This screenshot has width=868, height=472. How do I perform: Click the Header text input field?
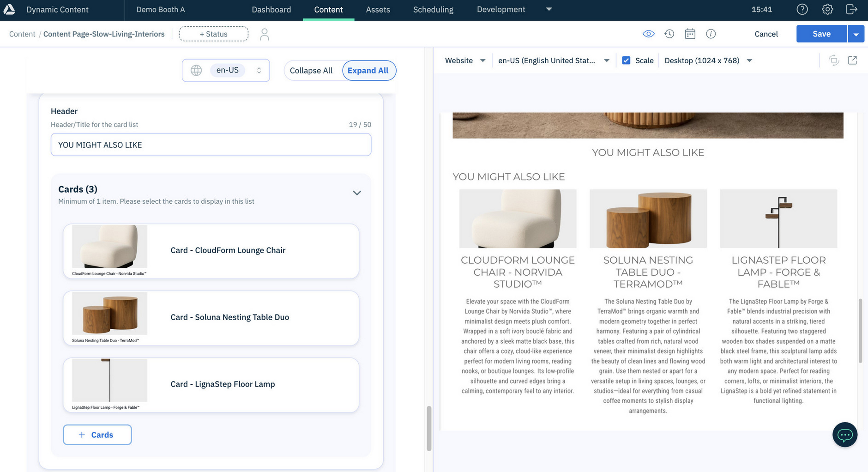click(211, 145)
